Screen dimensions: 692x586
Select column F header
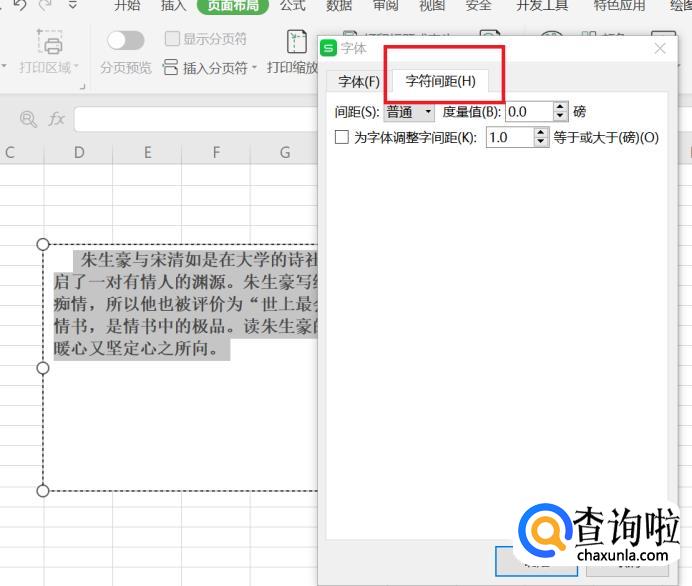(x=216, y=153)
